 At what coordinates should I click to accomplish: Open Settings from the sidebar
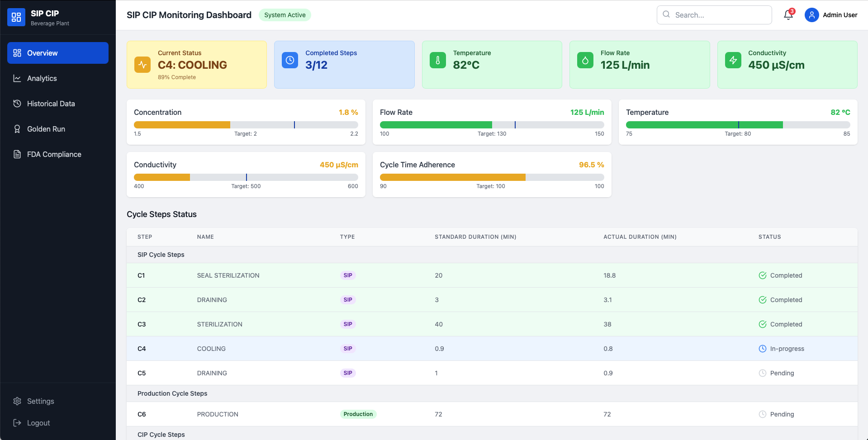40,401
